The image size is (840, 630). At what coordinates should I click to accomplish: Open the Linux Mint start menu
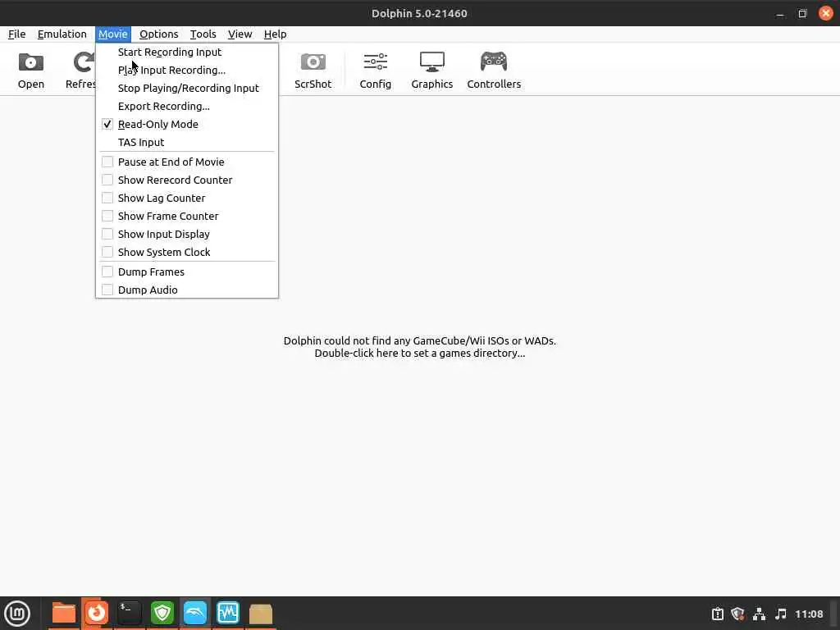[17, 614]
